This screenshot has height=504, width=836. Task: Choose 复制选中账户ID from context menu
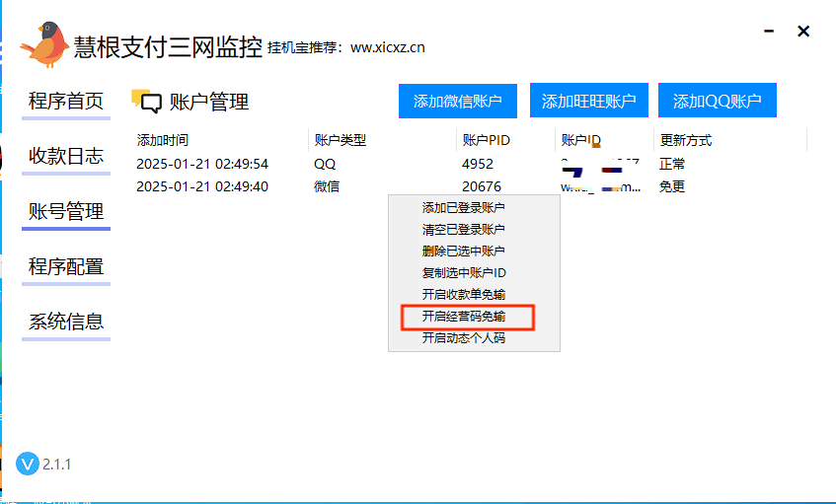click(x=474, y=273)
